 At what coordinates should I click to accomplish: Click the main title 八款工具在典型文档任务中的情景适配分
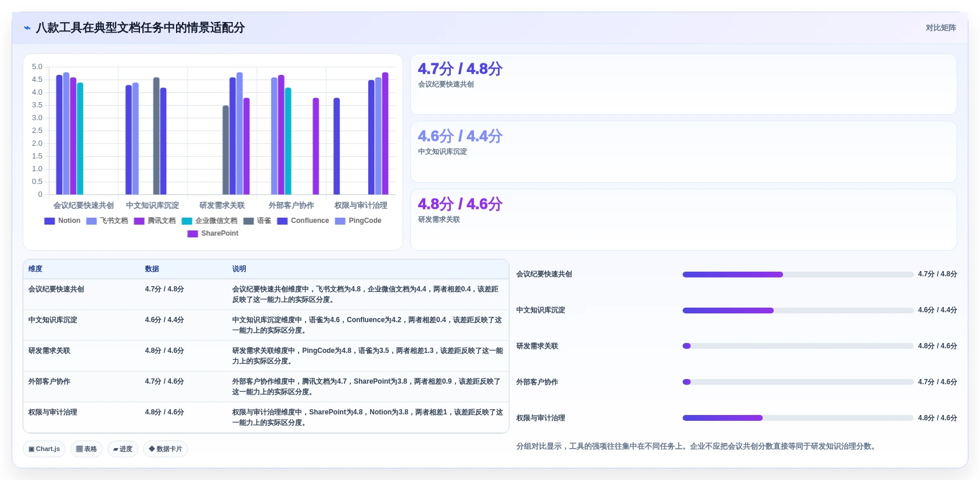tap(140, 28)
